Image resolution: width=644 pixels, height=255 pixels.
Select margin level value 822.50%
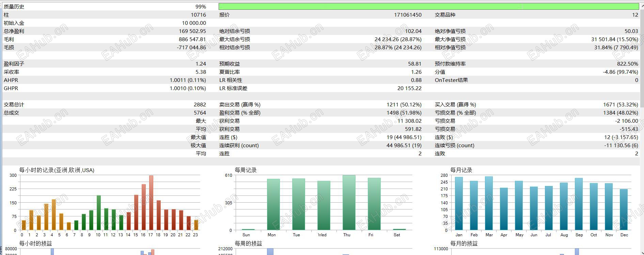click(x=628, y=64)
